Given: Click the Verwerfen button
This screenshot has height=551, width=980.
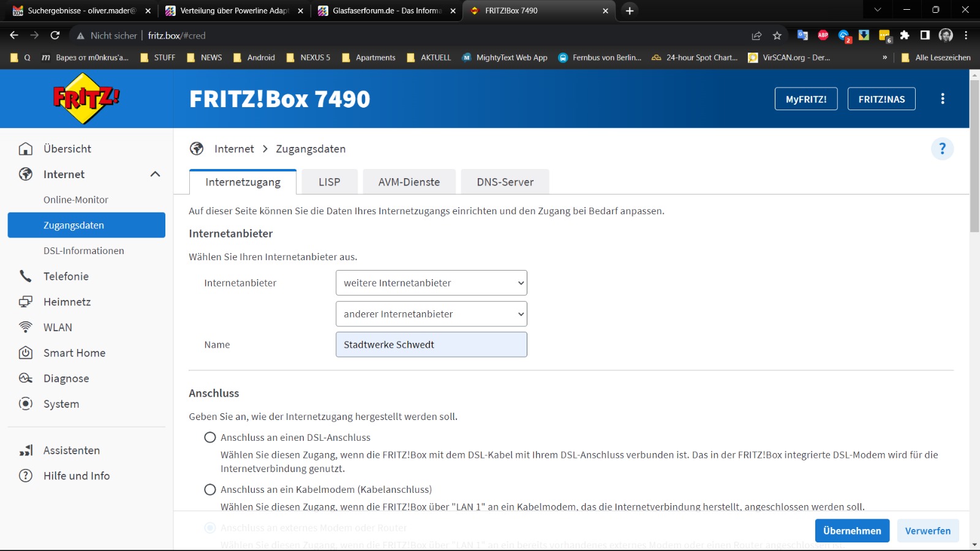Looking at the screenshot, I should [928, 531].
